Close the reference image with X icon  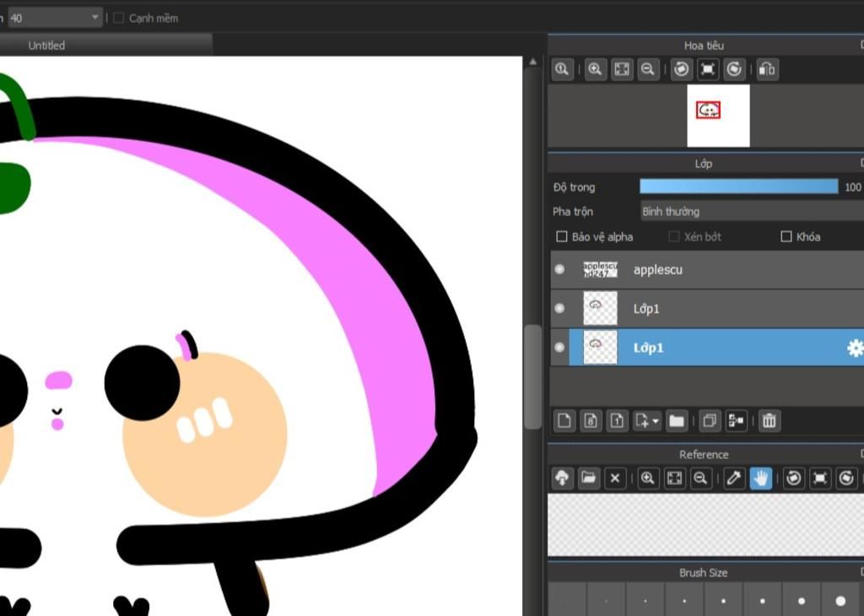pos(615,478)
